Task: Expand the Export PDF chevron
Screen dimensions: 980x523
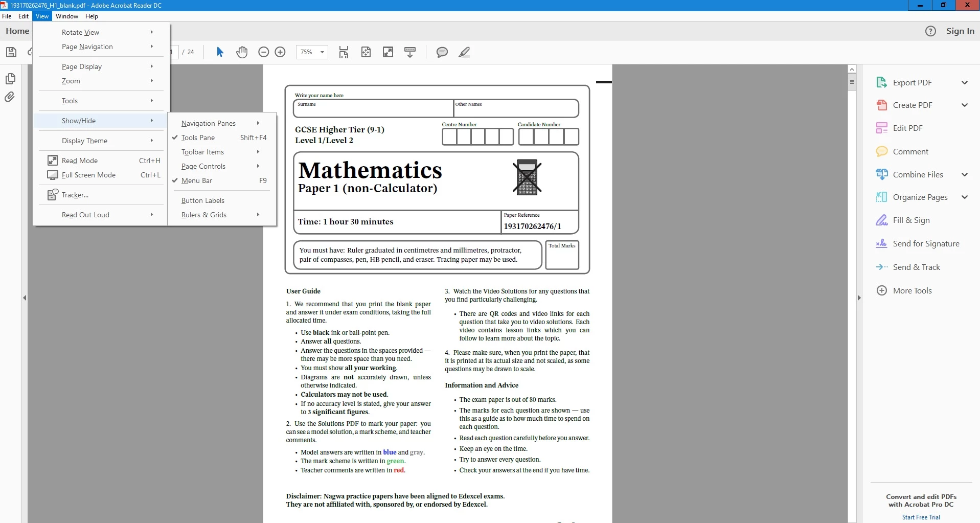Action: (965, 82)
